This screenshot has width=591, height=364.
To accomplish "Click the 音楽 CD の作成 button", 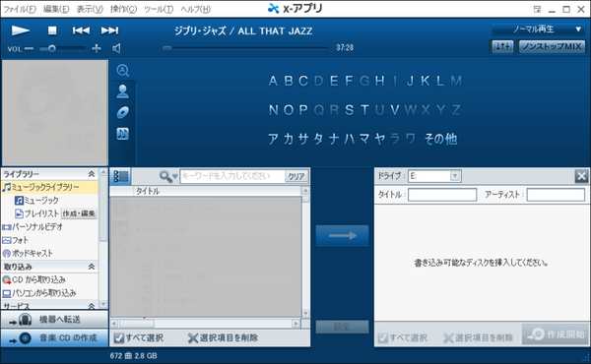I will [54, 338].
